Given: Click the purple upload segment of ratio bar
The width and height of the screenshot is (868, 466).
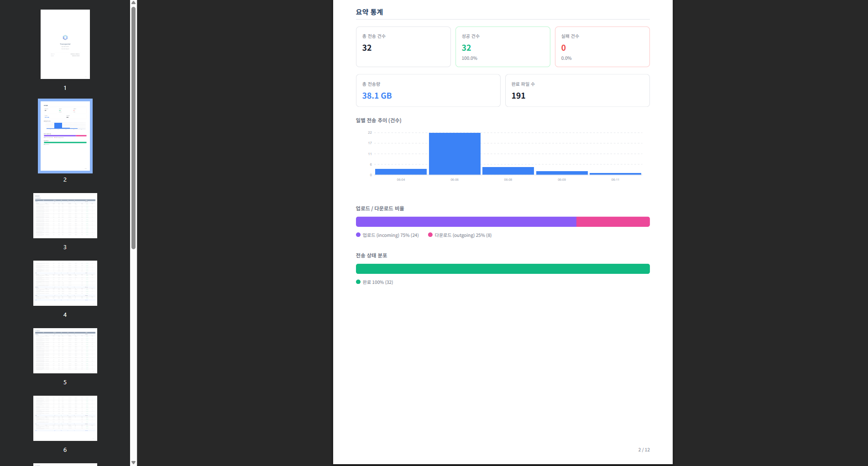Looking at the screenshot, I should click(466, 222).
